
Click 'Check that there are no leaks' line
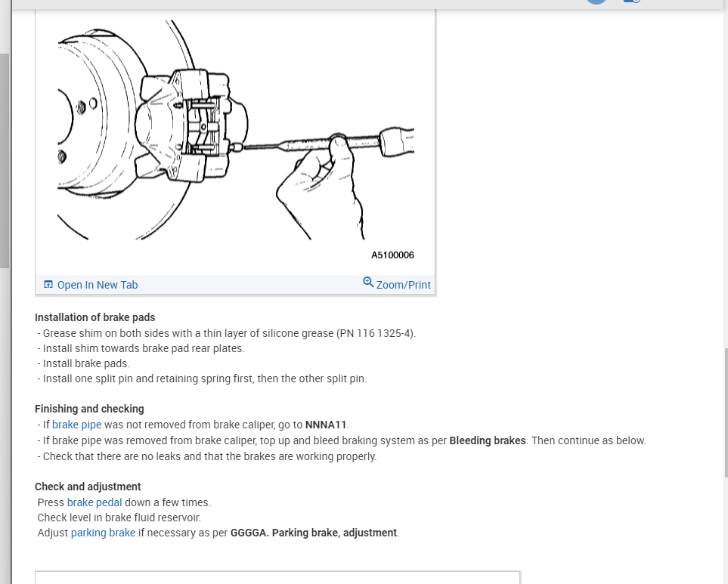click(207, 456)
